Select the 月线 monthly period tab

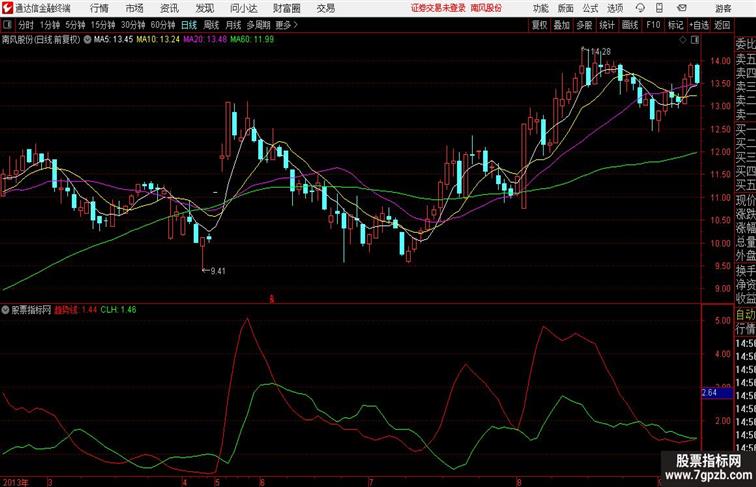click(233, 25)
